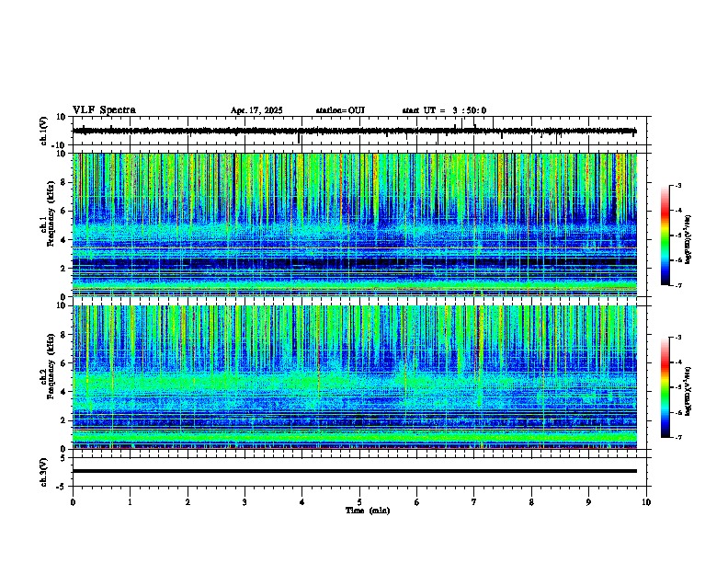Image resolution: width=728 pixels, height=563 pixels.
Task: Click the time axis tick label "1"
Action: (x=130, y=502)
